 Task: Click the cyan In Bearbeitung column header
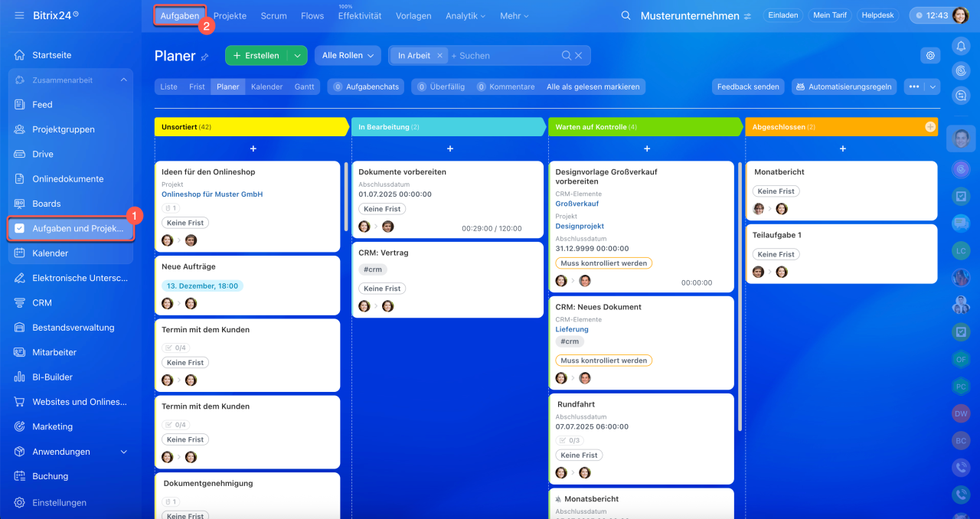point(448,127)
